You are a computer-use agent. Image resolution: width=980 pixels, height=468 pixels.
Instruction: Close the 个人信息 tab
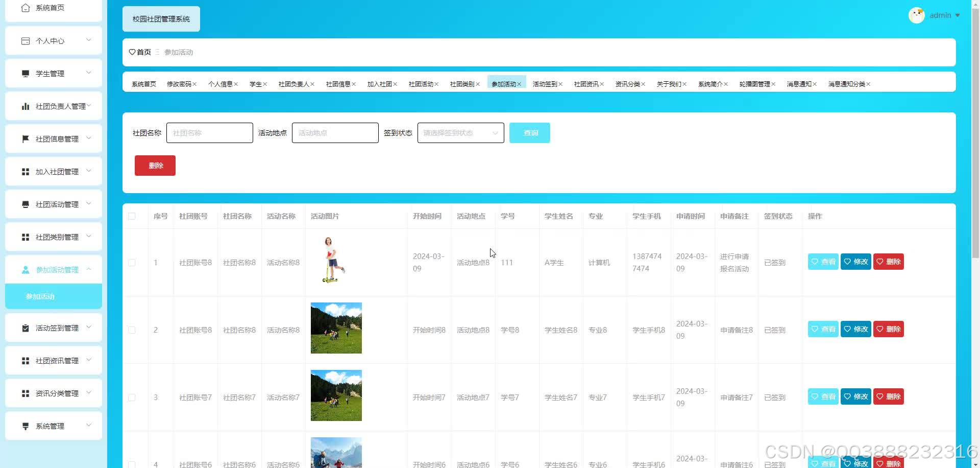tap(236, 84)
